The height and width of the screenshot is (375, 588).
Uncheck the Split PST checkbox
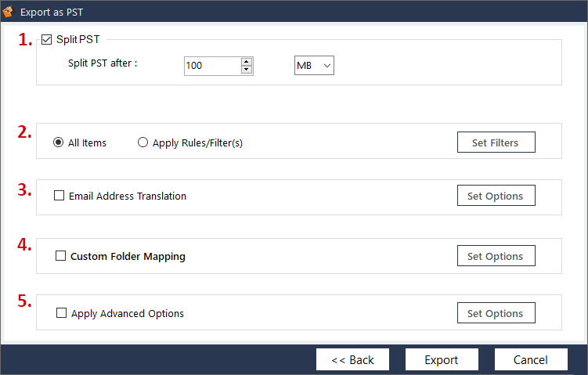tap(46, 39)
